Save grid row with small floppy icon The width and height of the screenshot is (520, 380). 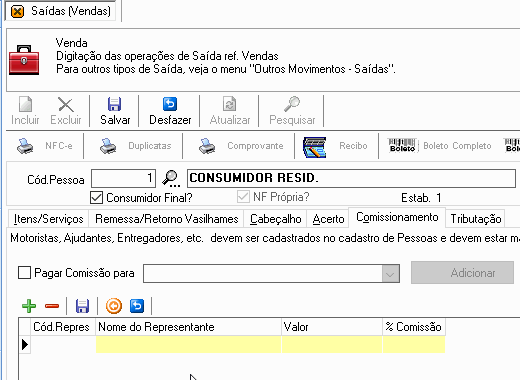(82, 306)
